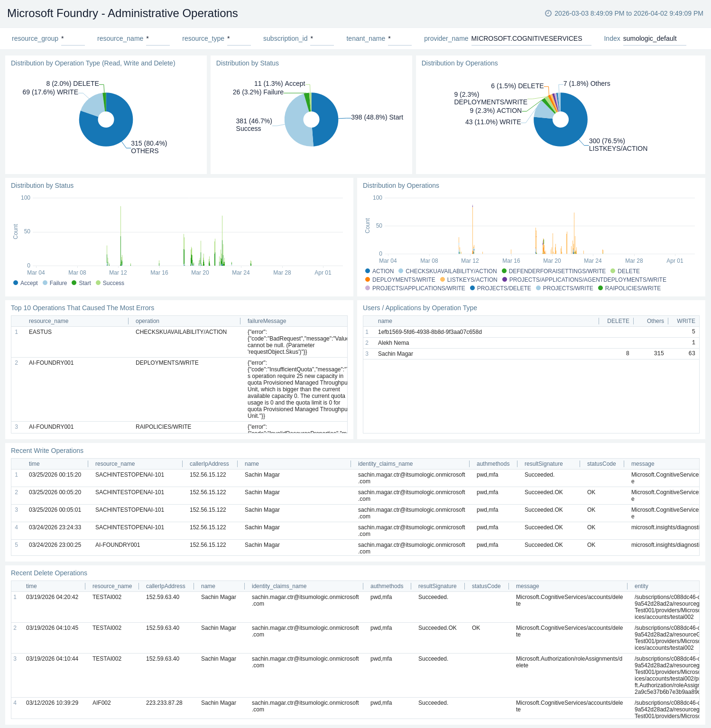Click the green RAIPOLICIES/WRITE legend dot

600,288
